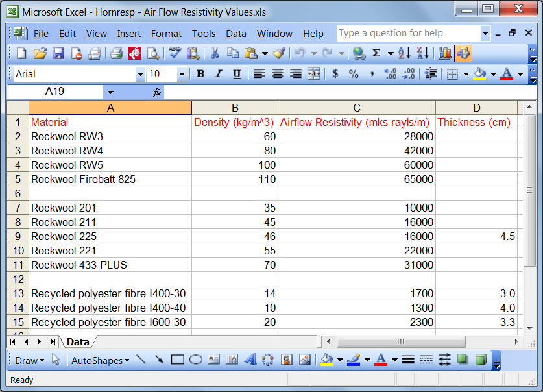Click the blue Line Color brush in Draw toolbar
The width and height of the screenshot is (543, 392).
point(353,360)
